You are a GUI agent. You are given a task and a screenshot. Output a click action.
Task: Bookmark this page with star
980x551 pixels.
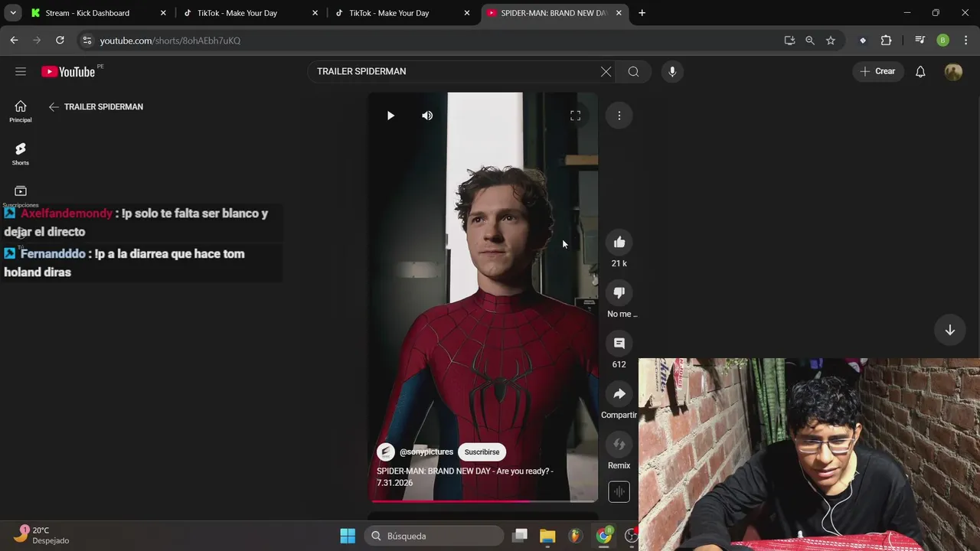coord(831,41)
